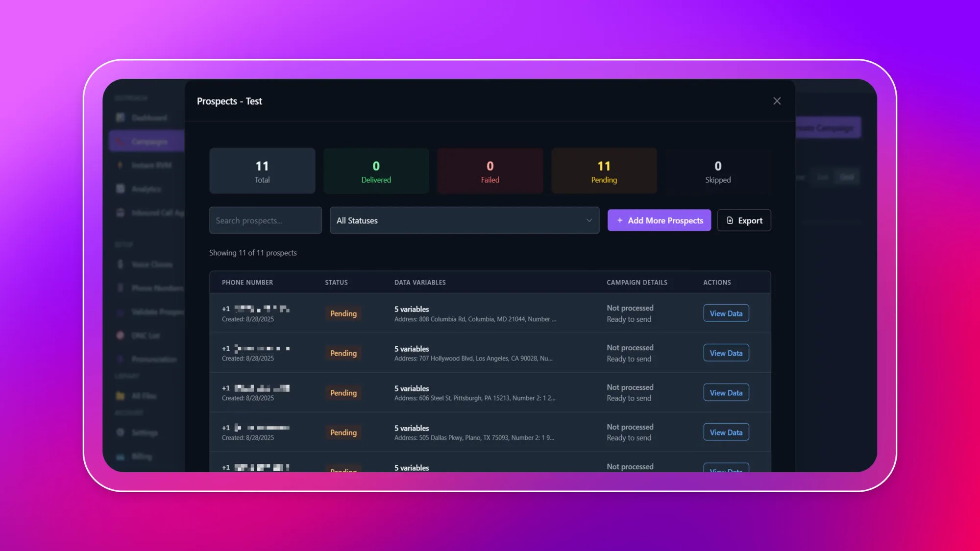View Data for the Dallas Pkwy prospect
Viewport: 980px width, 551px height.
point(726,432)
